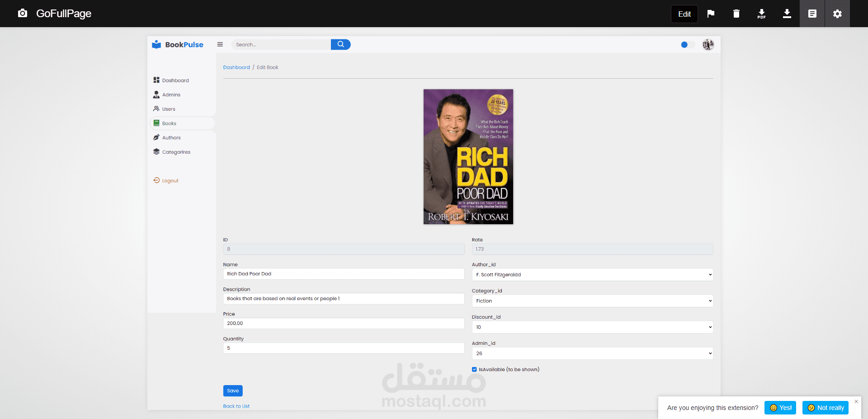Open the Discount_id dropdown
Viewport: 868px width, 419px height.
coord(592,327)
